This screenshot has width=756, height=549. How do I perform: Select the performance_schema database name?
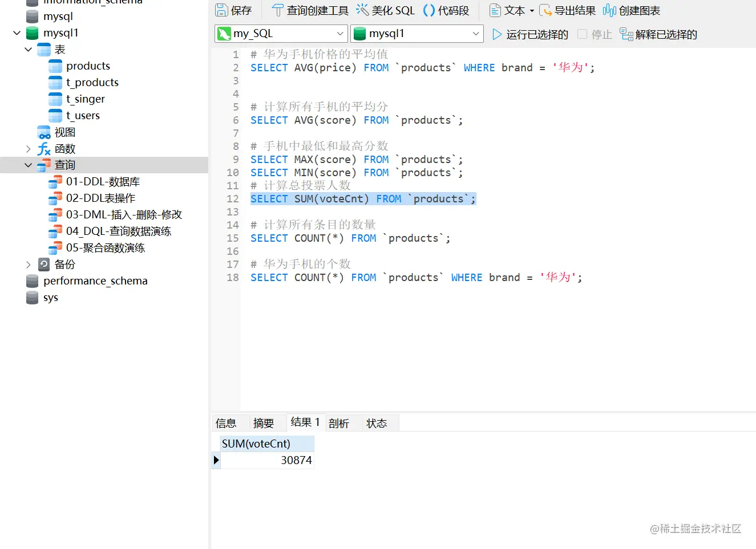[x=95, y=281]
